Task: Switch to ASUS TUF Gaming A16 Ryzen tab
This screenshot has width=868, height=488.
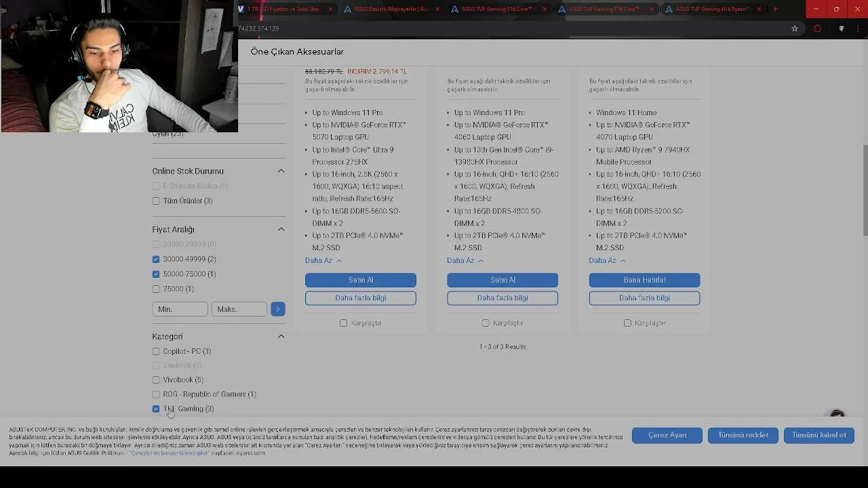Action: pos(712,9)
